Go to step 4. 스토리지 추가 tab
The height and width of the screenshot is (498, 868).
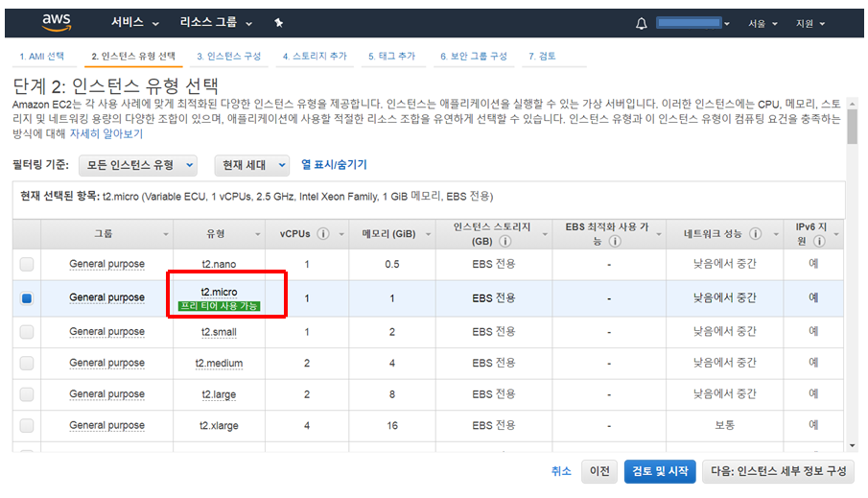pos(315,56)
